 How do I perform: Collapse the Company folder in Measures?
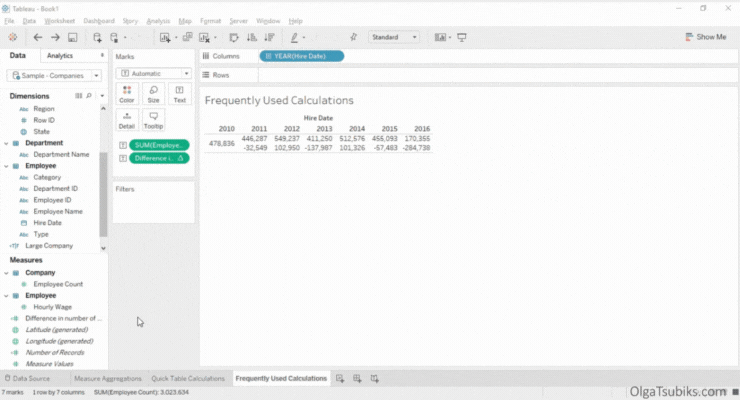(6, 272)
